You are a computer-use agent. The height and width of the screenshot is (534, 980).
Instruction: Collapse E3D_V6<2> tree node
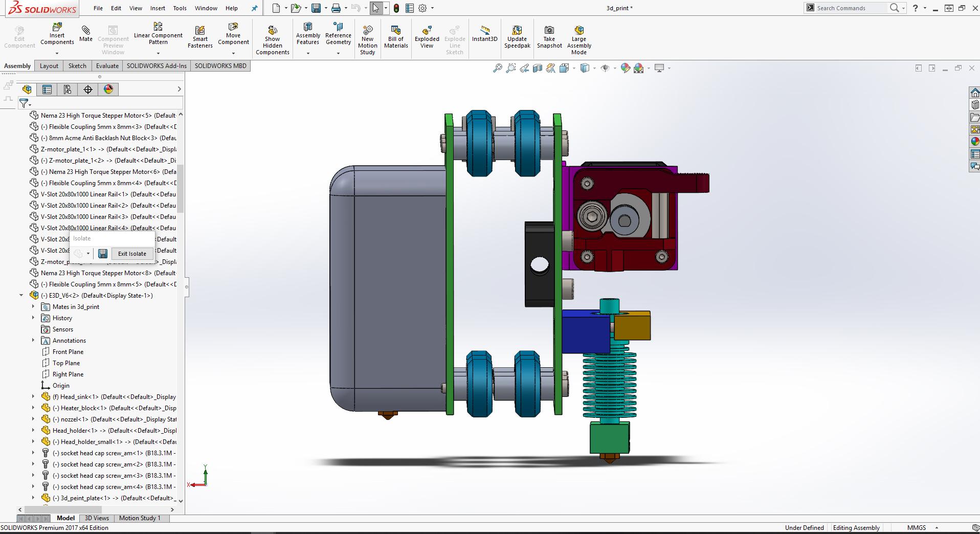(21, 296)
